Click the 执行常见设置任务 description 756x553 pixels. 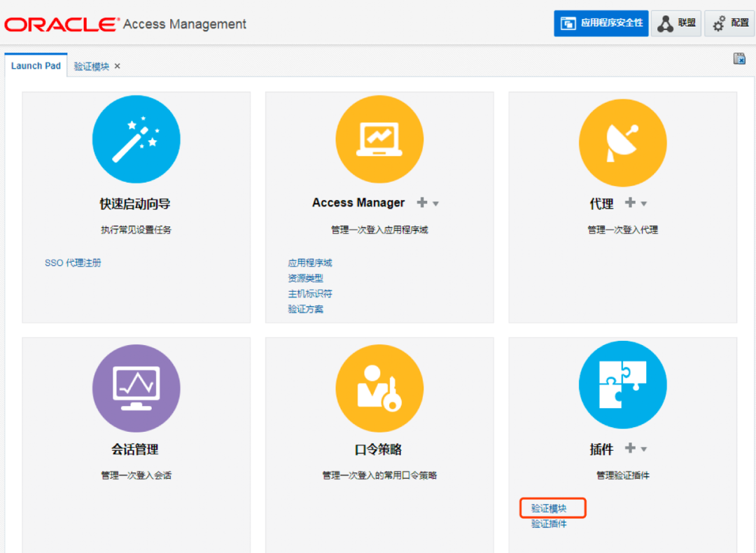click(136, 230)
